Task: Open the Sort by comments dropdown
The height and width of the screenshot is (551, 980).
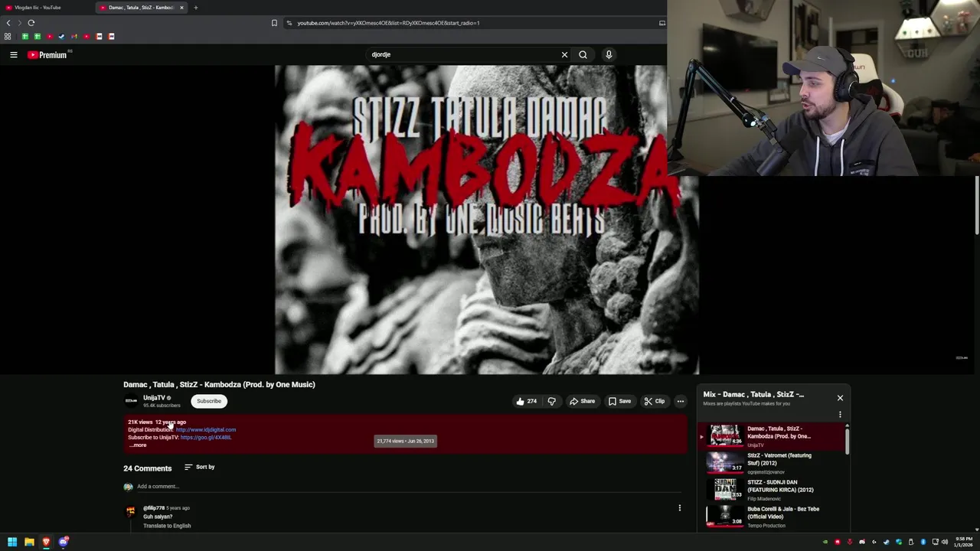Action: pyautogui.click(x=200, y=467)
